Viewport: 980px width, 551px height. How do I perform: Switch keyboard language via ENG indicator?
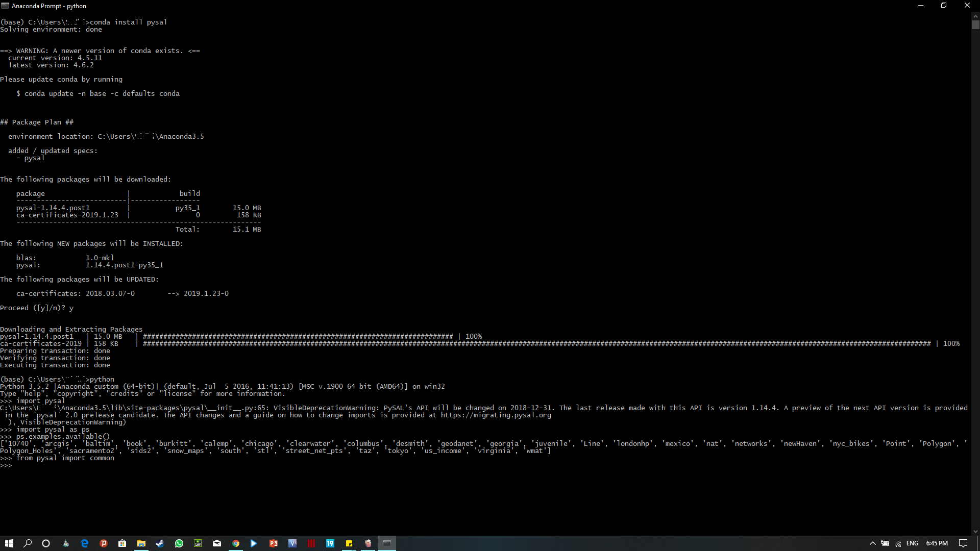[x=913, y=543]
